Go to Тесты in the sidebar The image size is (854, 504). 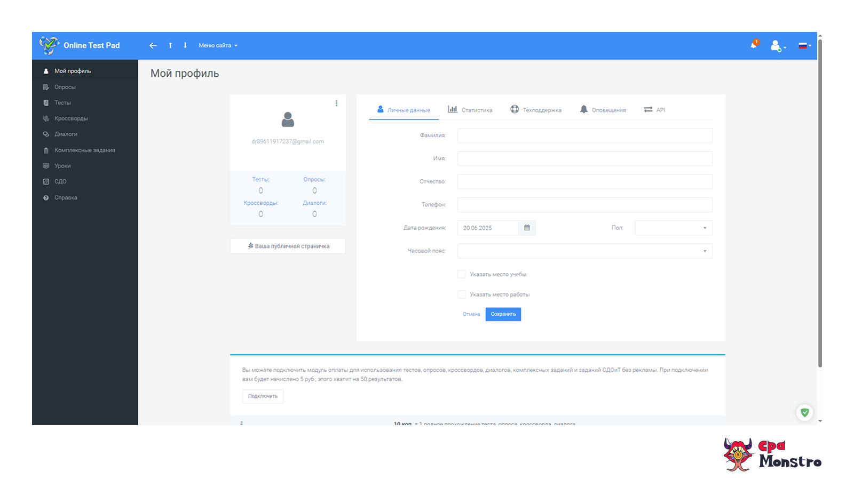point(85,102)
